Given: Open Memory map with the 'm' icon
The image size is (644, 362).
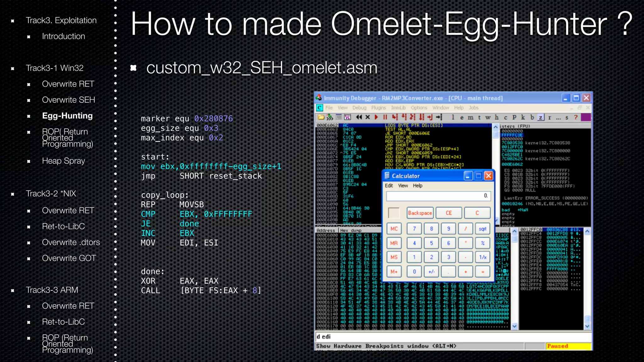Looking at the screenshot, I should click(x=470, y=118).
